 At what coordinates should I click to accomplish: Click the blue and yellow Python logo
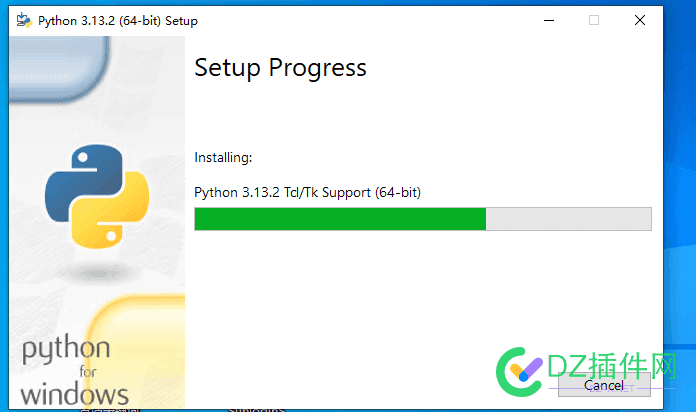pyautogui.click(x=97, y=196)
